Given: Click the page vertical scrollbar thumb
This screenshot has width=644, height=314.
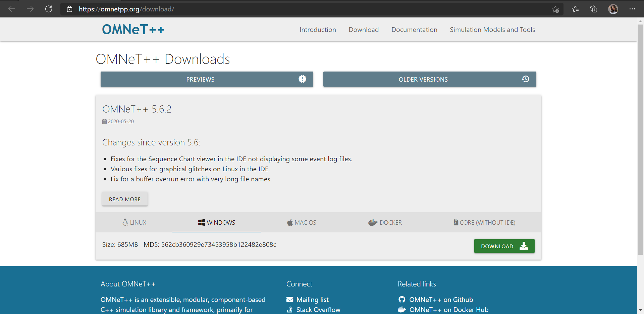Looking at the screenshot, I should [x=640, y=139].
